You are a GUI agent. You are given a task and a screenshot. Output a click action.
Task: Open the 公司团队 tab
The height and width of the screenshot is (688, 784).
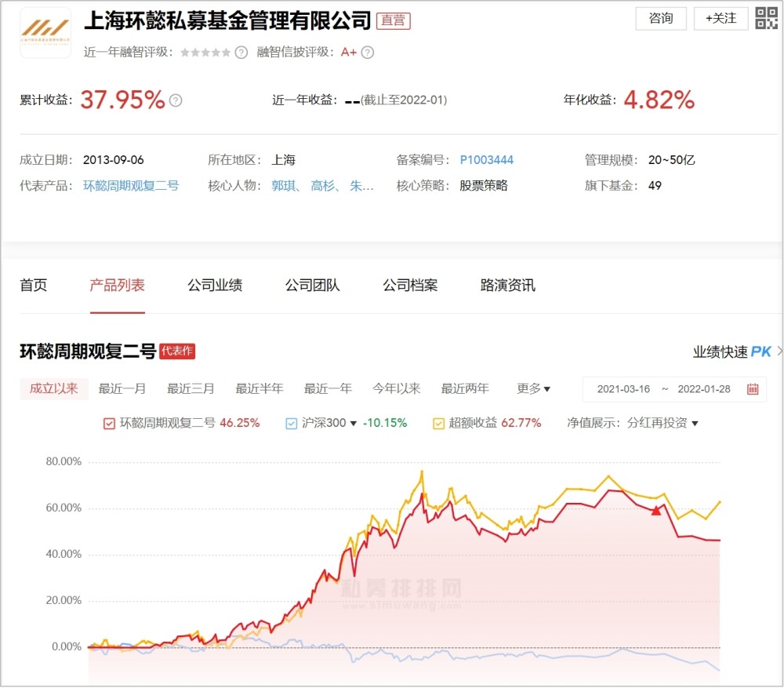pyautogui.click(x=313, y=286)
